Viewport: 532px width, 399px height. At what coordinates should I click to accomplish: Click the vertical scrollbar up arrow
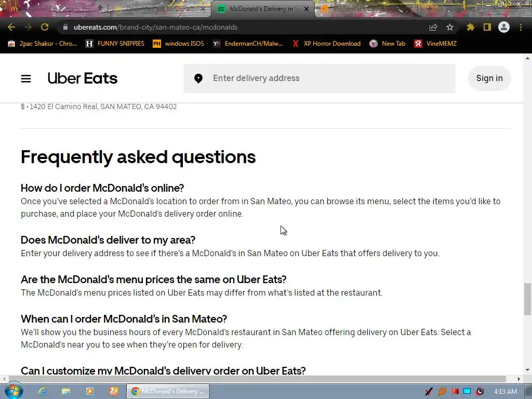pos(527,58)
